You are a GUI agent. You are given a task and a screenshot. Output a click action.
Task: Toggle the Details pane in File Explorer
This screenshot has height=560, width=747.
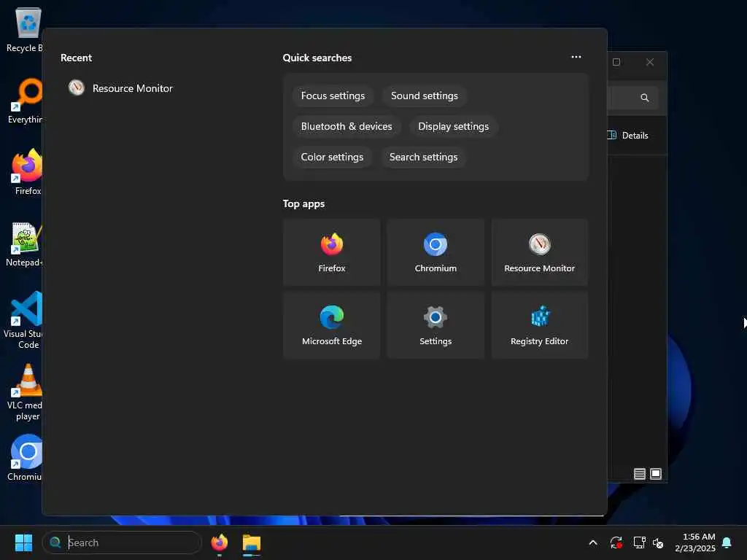pos(628,135)
